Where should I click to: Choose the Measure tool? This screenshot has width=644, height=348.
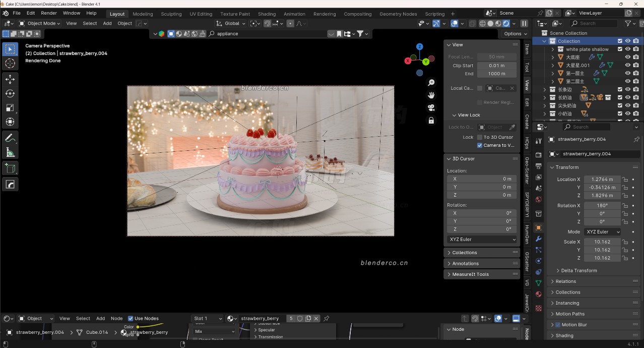click(10, 152)
